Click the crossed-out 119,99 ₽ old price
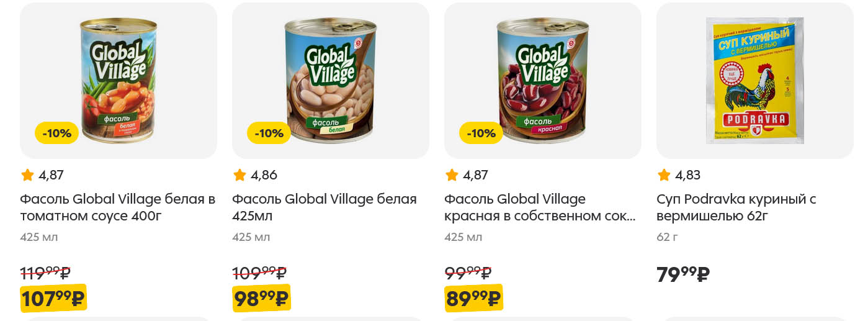868x321 pixels. [x=45, y=273]
